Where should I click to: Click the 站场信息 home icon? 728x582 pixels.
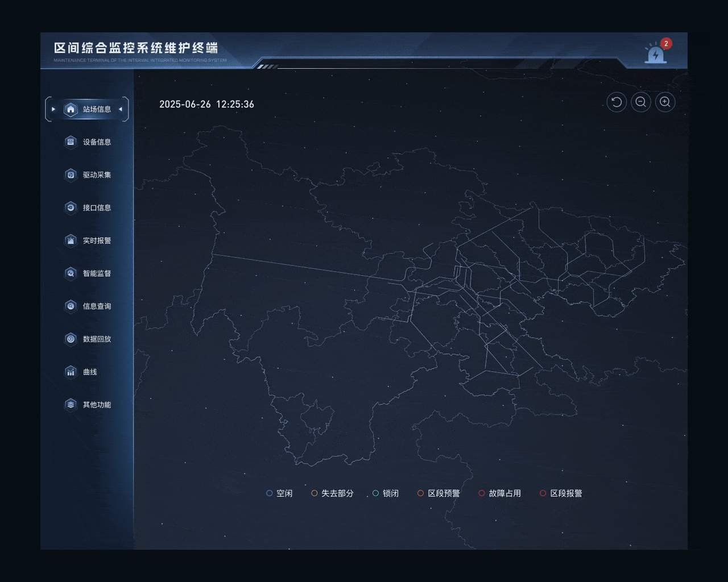coord(71,109)
